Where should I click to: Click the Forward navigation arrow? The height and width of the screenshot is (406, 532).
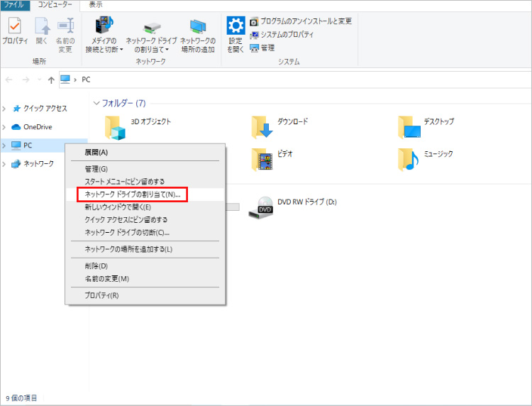[26, 79]
